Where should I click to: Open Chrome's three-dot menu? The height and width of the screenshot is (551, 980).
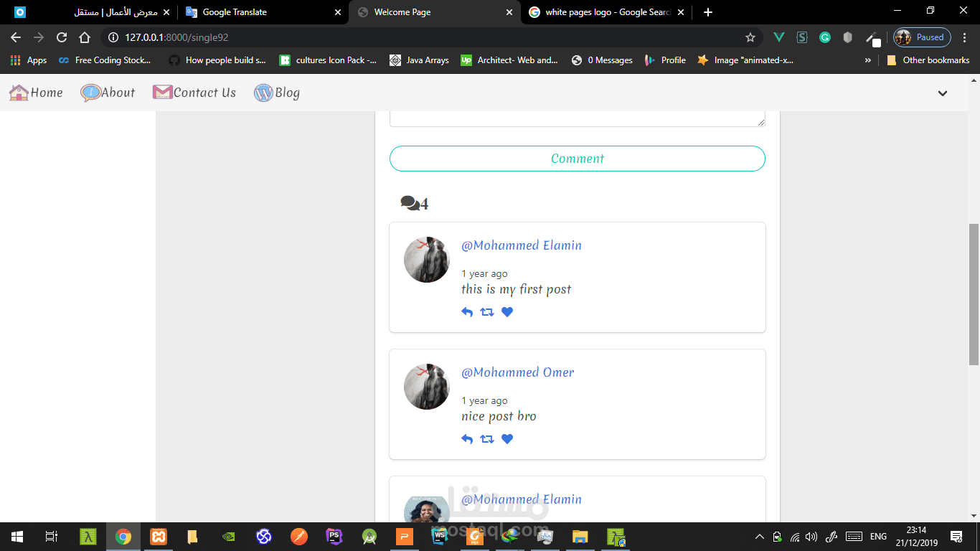(x=965, y=37)
